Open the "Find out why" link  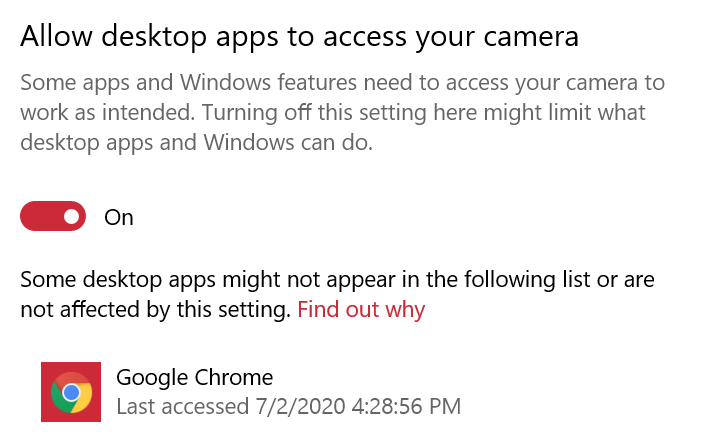[x=361, y=310]
